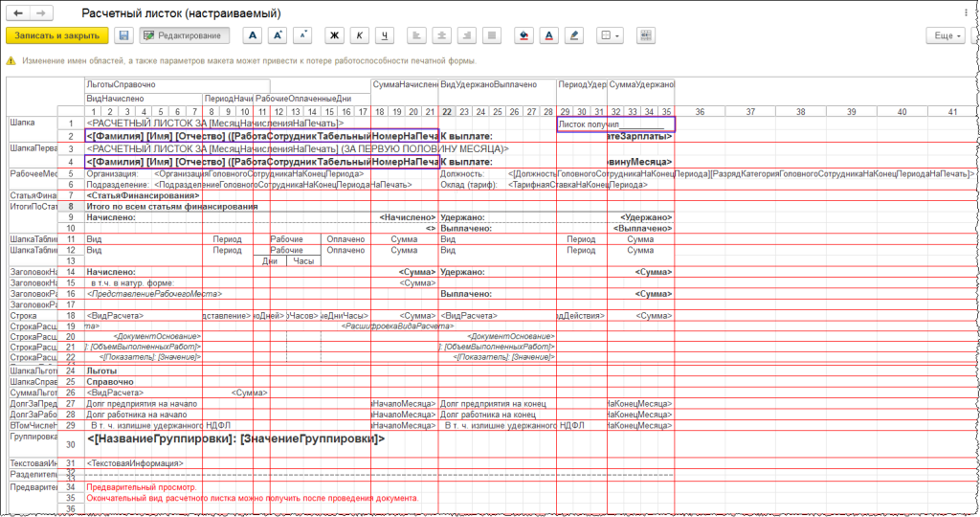The width and height of the screenshot is (980, 517).
Task: Toggle underline formatting (Ч)
Action: coord(385,35)
